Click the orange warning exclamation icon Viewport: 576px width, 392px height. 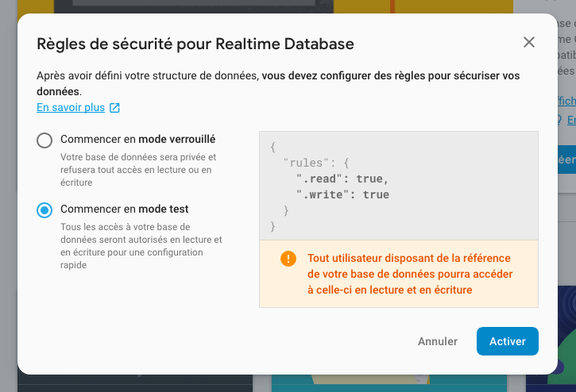coord(288,259)
